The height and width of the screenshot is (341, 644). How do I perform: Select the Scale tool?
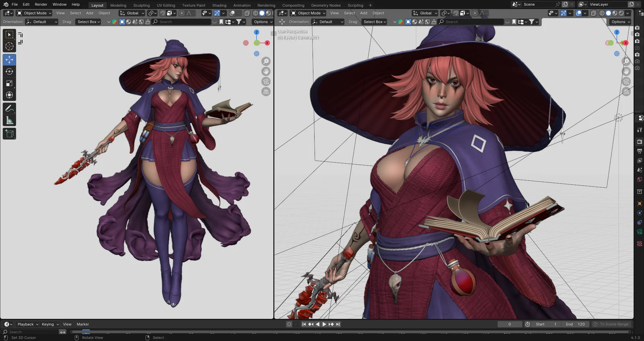coord(9,83)
